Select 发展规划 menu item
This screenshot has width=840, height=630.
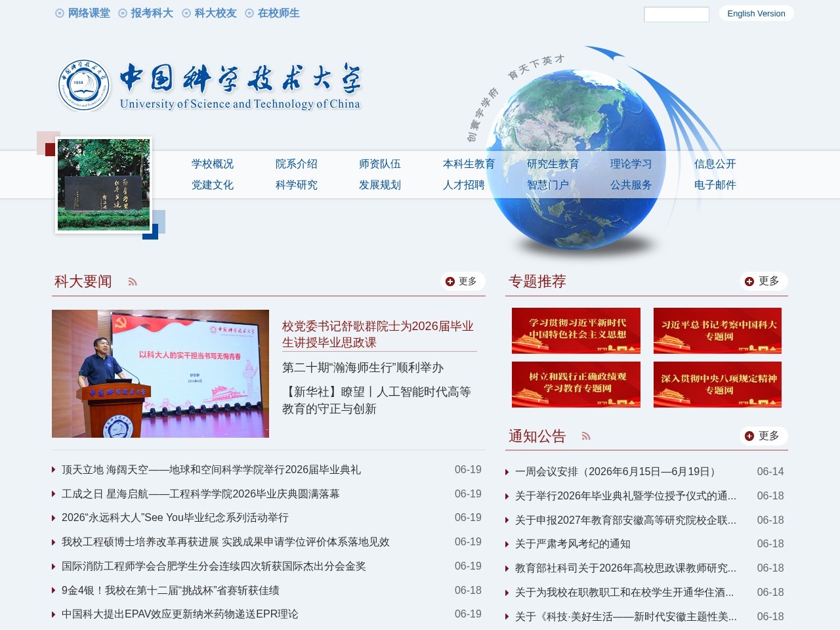coord(380,185)
